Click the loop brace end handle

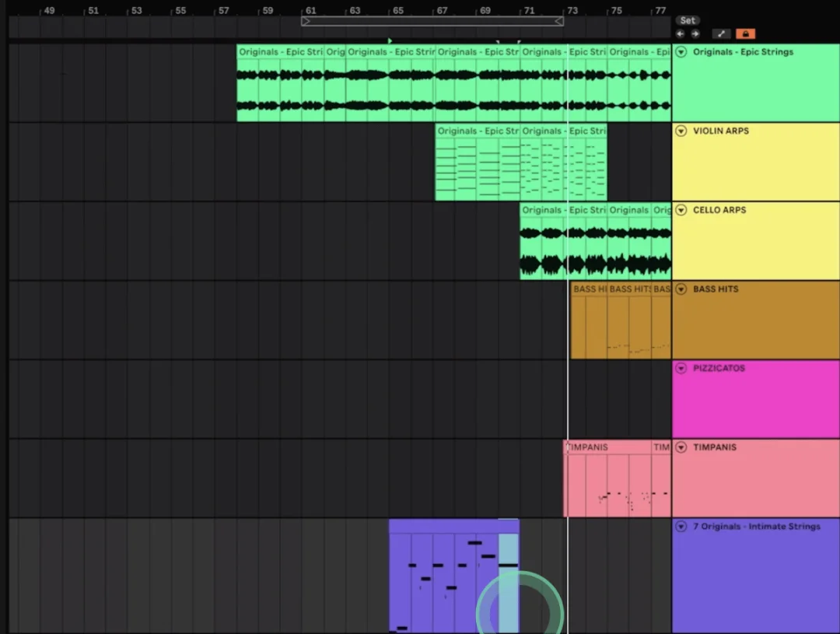tap(559, 21)
